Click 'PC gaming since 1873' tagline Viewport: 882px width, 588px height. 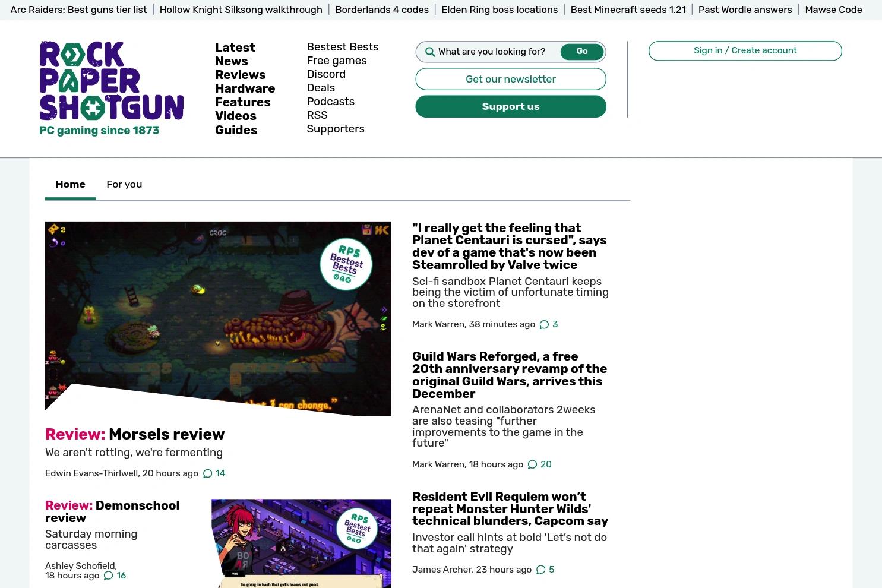[x=99, y=131]
